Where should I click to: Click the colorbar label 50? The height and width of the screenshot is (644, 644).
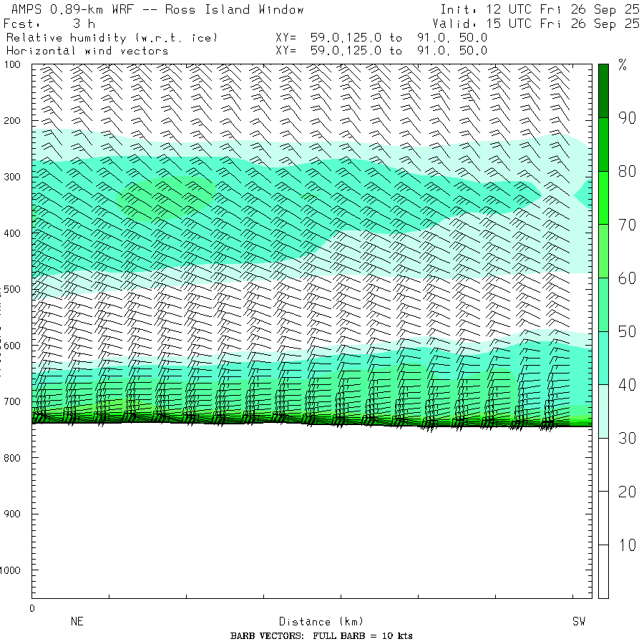(x=627, y=331)
